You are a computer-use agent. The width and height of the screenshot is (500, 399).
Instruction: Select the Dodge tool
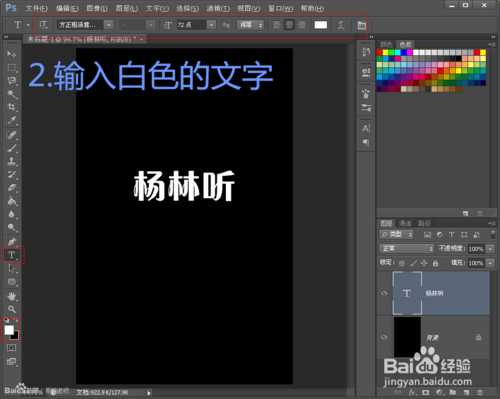coord(12,228)
